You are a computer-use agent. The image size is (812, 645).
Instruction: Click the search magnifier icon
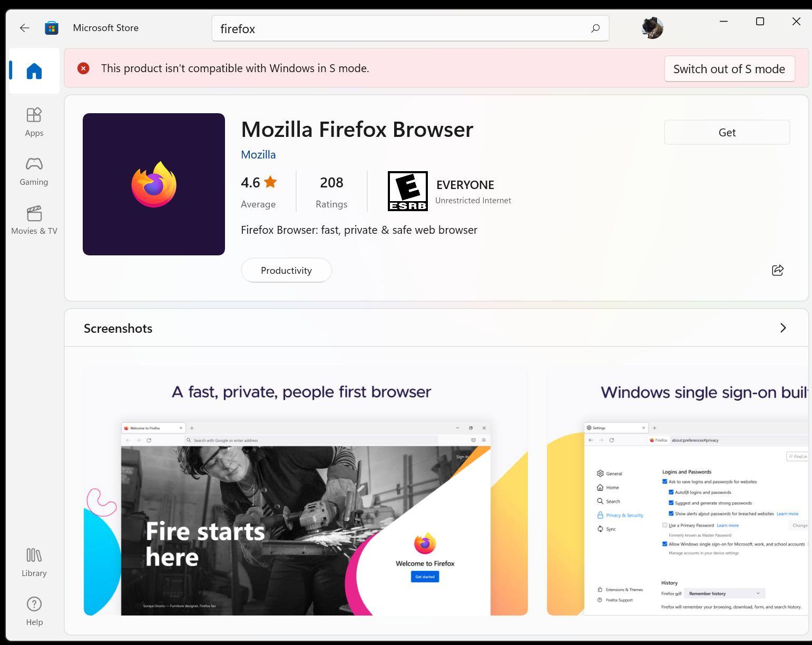tap(595, 28)
